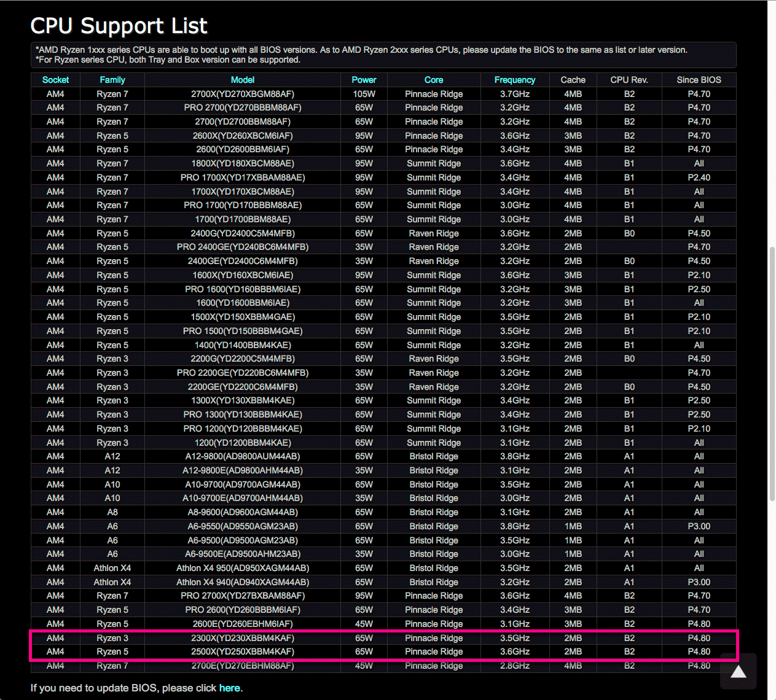776x700 pixels.
Task: Select model cell 1500X(YD150XBBM4GAE)
Action: tap(243, 317)
